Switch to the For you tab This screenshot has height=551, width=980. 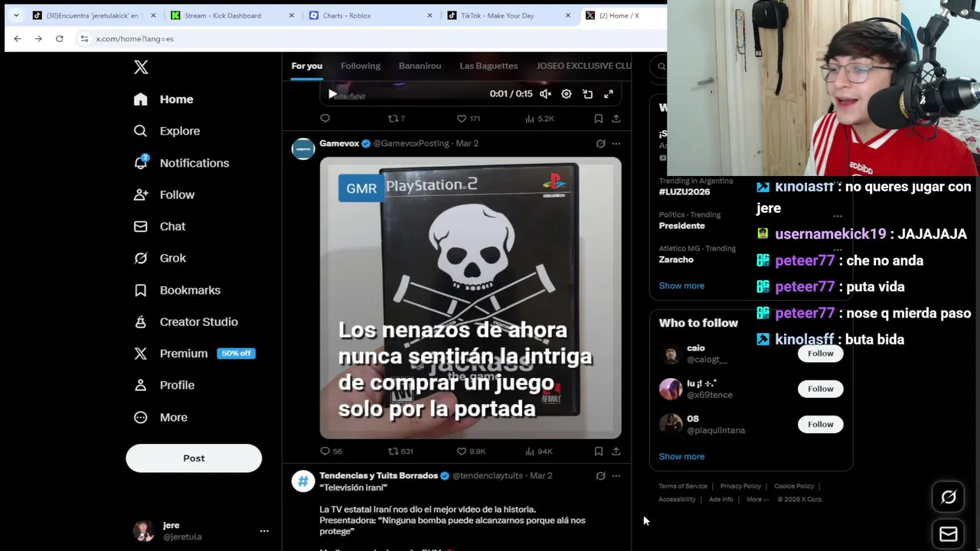coord(306,66)
